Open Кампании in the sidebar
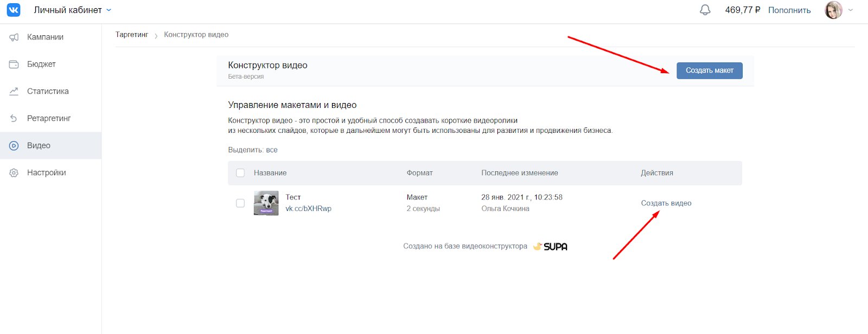Screen dimensions: 868x334 click(46, 37)
